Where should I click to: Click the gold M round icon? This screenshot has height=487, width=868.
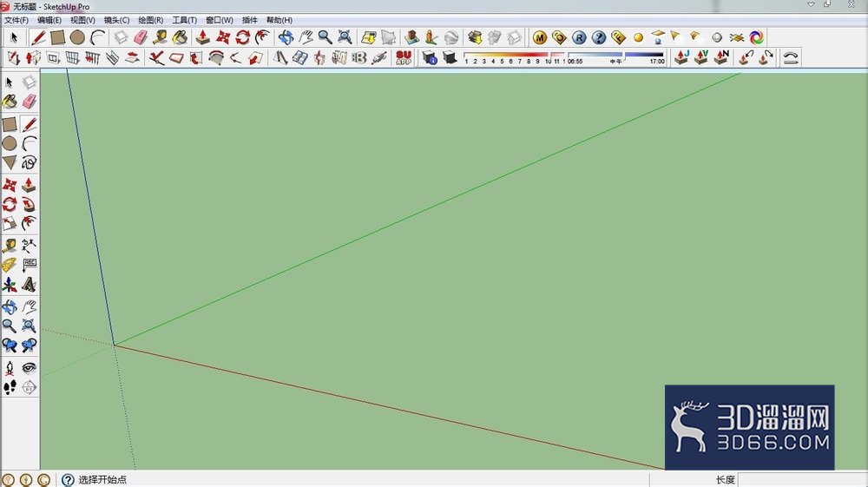pos(540,37)
